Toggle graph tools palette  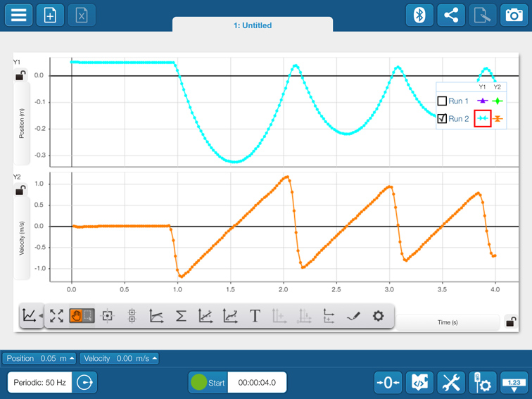click(x=32, y=315)
